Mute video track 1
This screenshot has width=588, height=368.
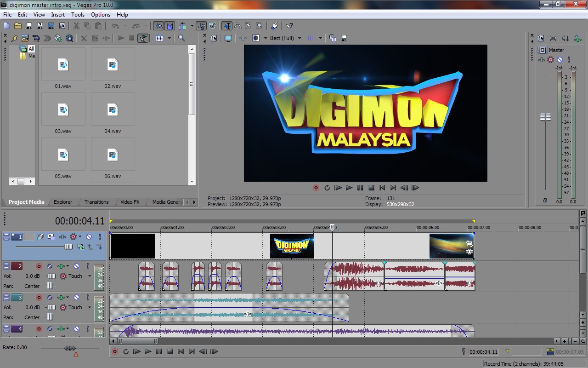tap(89, 237)
